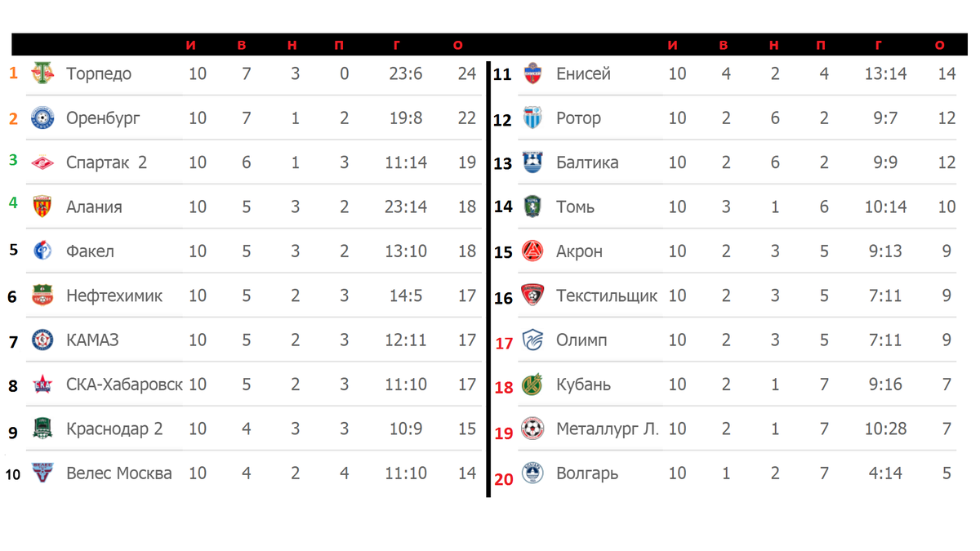The width and height of the screenshot is (980, 551).
Task: Select the Ротор team emblem
Action: click(532, 118)
